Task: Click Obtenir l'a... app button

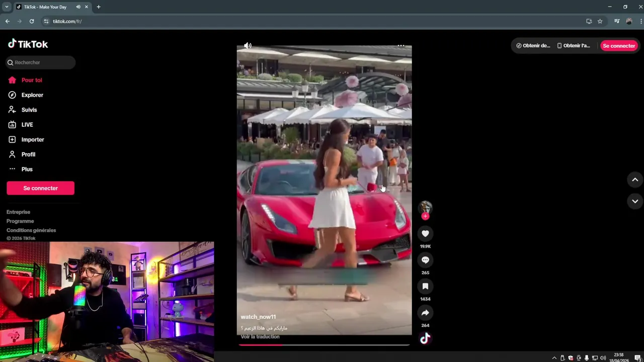Action: 574,46
